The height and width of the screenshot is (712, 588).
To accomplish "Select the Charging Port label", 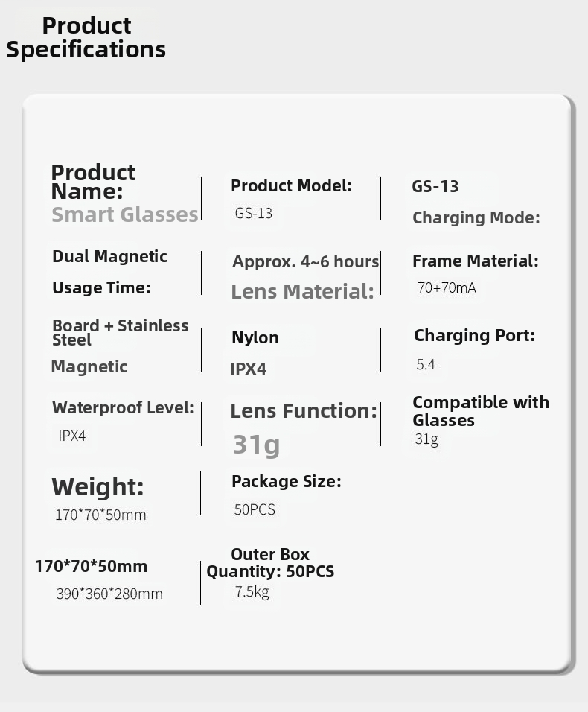I will pos(475,336).
